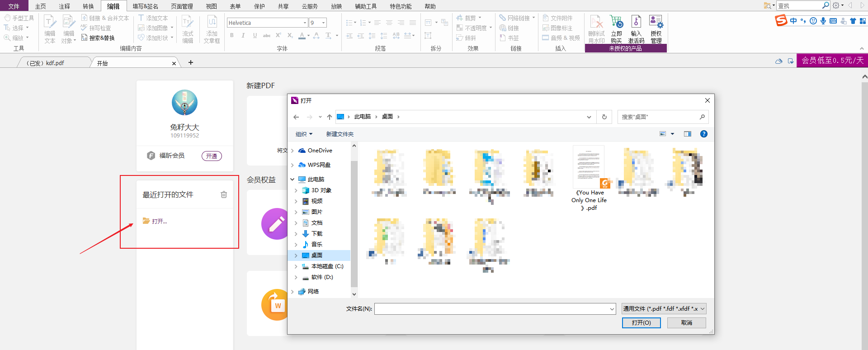Viewport: 868px width, 350px height.
Task: Clear recent files with the trash icon
Action: [x=224, y=194]
